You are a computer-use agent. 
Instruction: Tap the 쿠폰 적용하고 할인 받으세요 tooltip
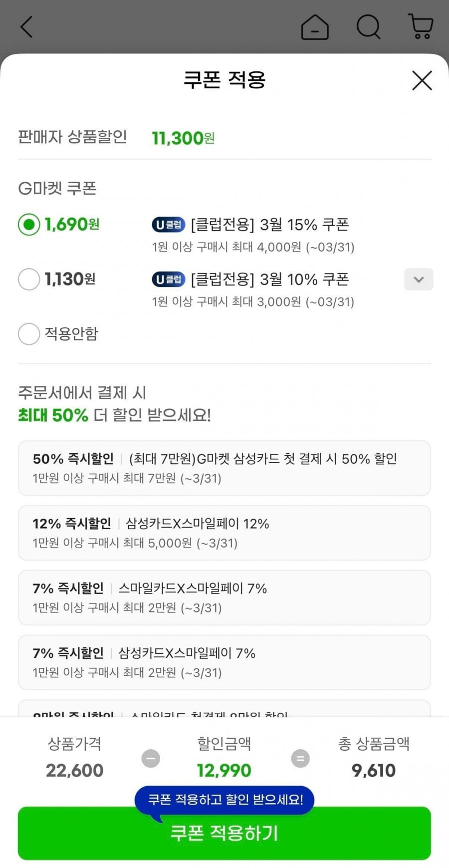click(224, 800)
